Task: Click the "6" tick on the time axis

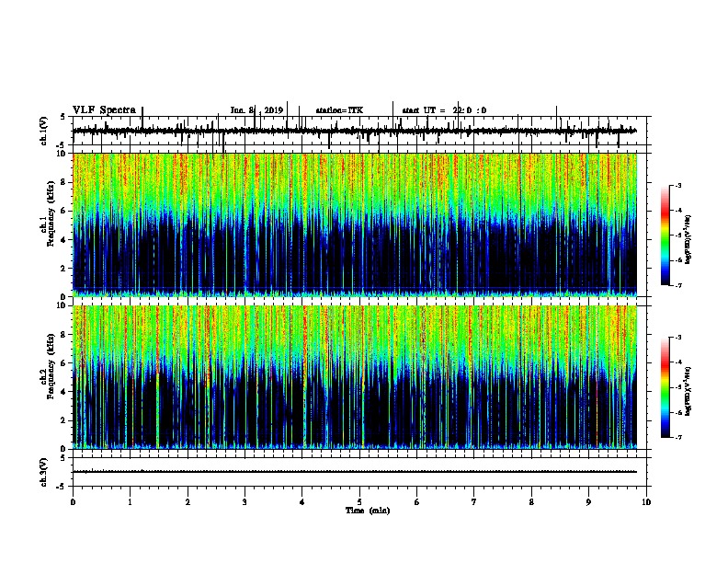Action: coord(417,502)
